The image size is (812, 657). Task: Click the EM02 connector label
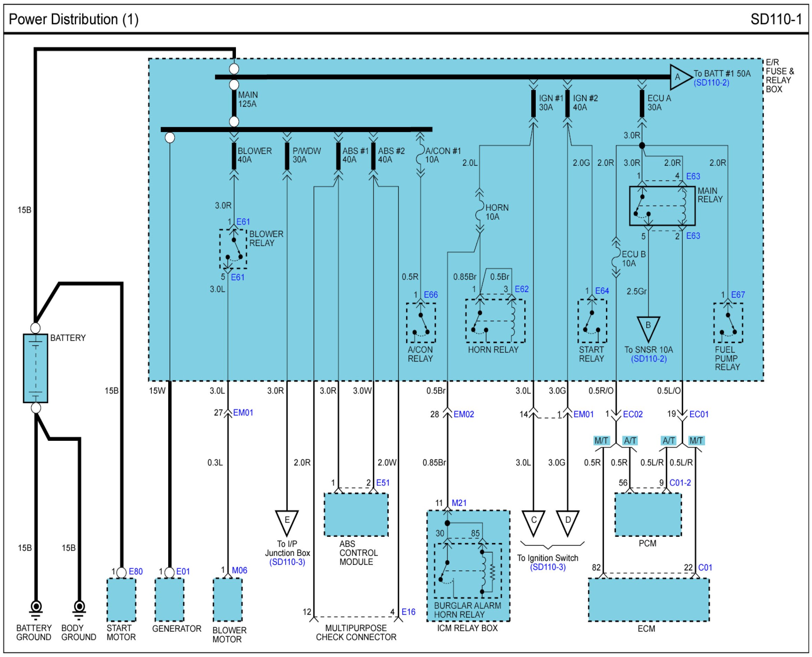tap(464, 414)
